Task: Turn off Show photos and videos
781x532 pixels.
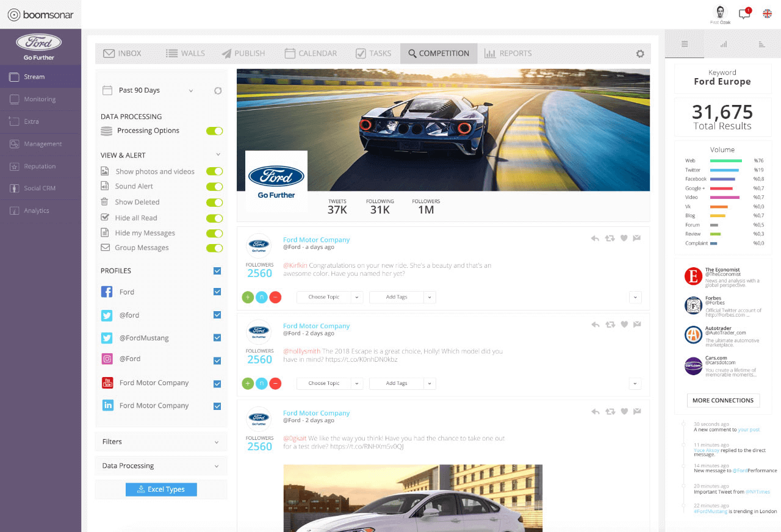Action: click(214, 171)
